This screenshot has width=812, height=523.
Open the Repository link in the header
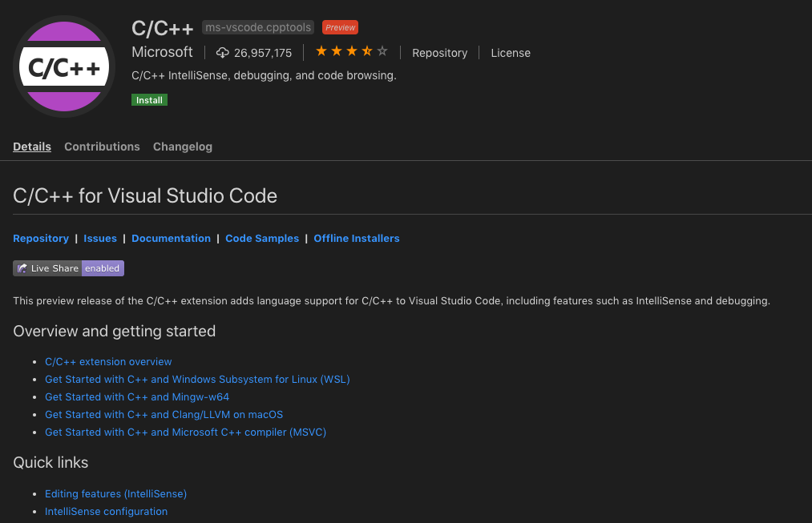click(439, 53)
